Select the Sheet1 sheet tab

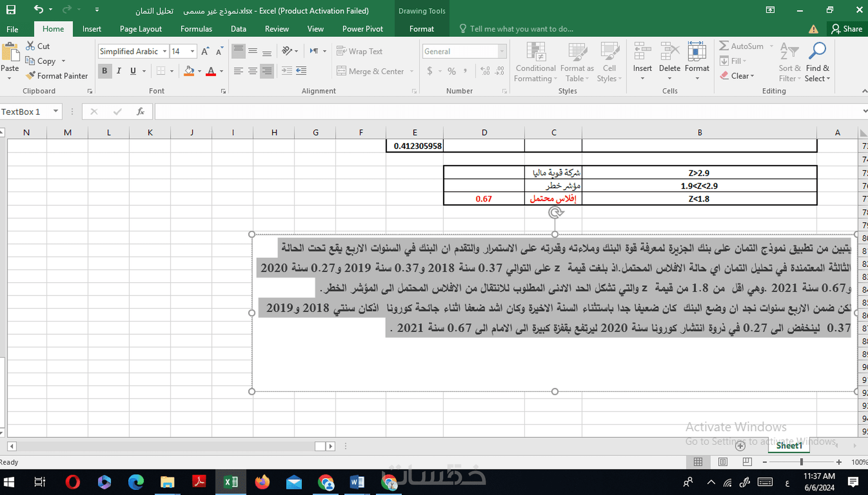(789, 445)
